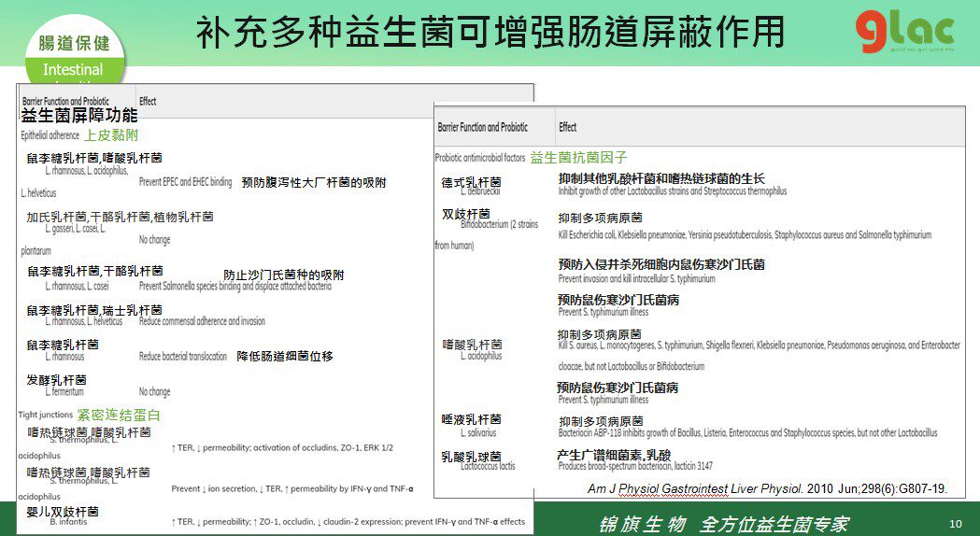Screen dimensions: 980x536
Task: Click the green label 上皮黏附
Action: [x=111, y=135]
